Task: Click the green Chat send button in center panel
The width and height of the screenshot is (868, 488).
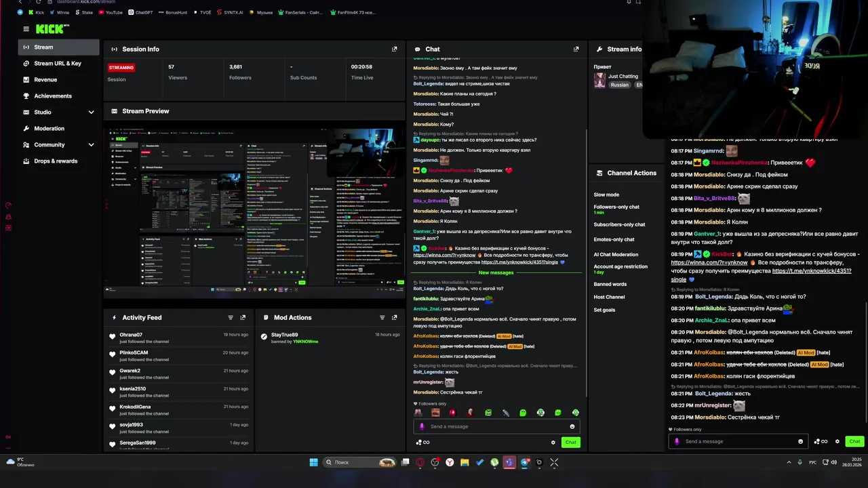Action: click(571, 443)
